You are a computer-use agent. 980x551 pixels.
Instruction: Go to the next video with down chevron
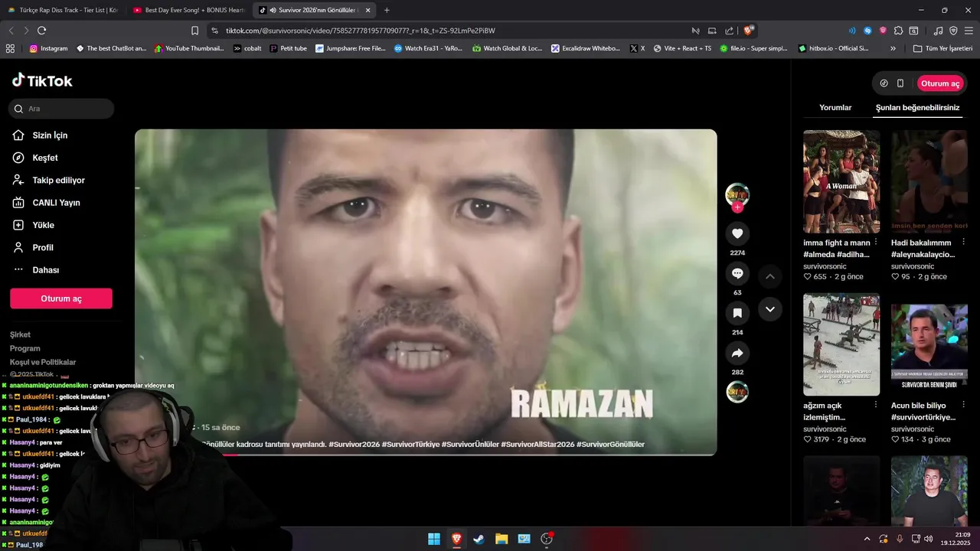(x=770, y=309)
